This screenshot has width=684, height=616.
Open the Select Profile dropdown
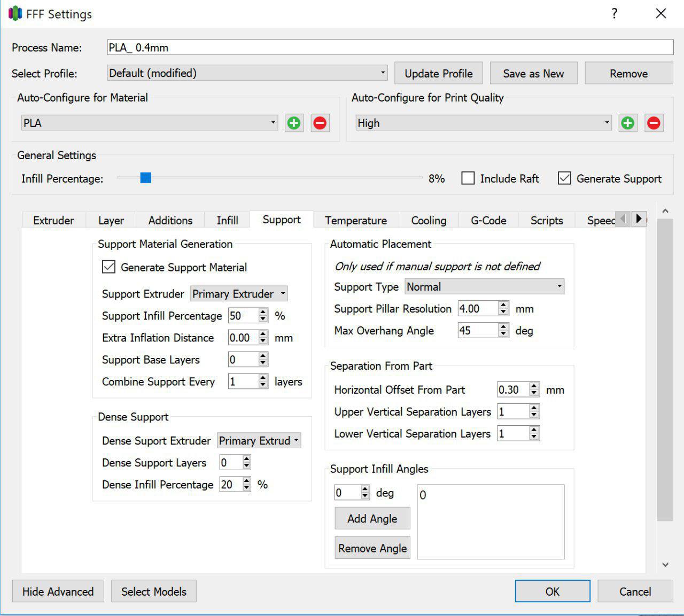coord(247,73)
